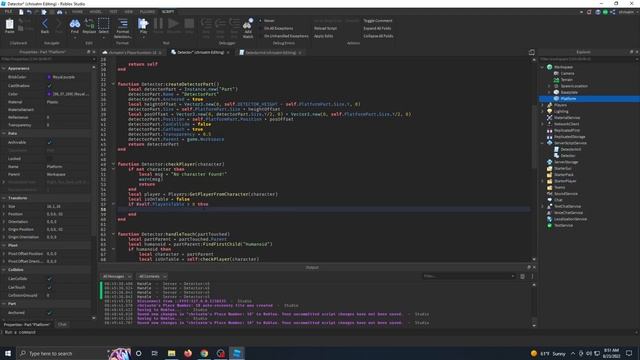640x360 pixels.
Task: Select SoundService in Explorer
Action: coord(565,193)
